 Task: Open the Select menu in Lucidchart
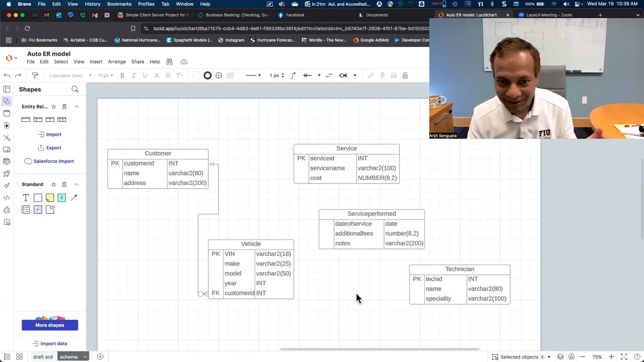(61, 62)
